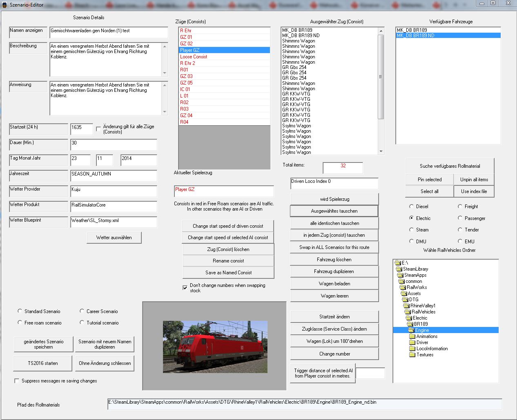Screen dimensions: 517x420
Task: Click the Anweisung box scroll-up arrow
Action: [x=165, y=85]
